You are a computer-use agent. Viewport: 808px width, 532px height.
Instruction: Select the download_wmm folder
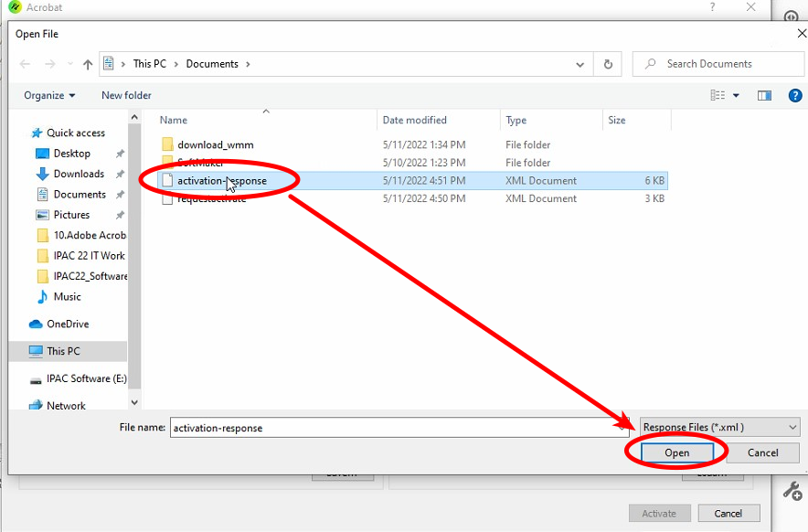215,144
